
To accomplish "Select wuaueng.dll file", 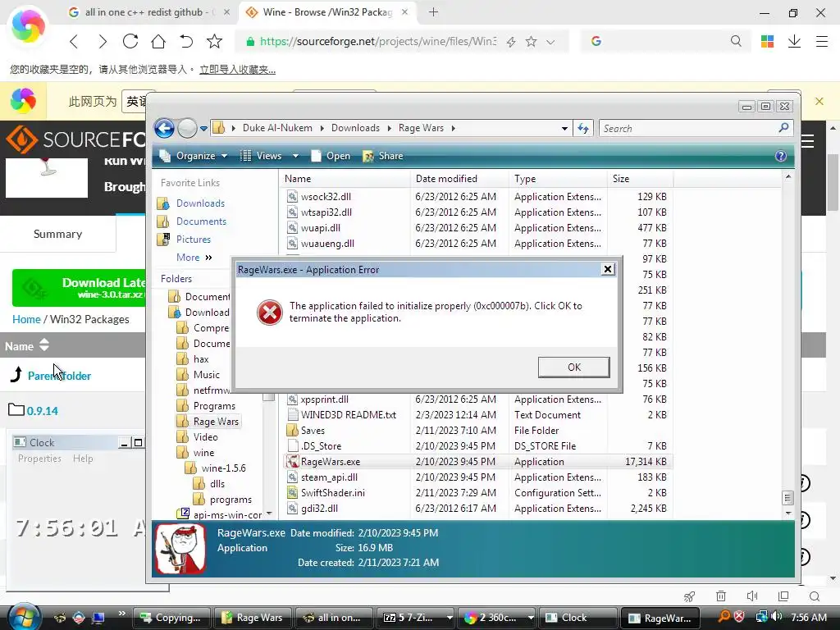I will 327,243.
